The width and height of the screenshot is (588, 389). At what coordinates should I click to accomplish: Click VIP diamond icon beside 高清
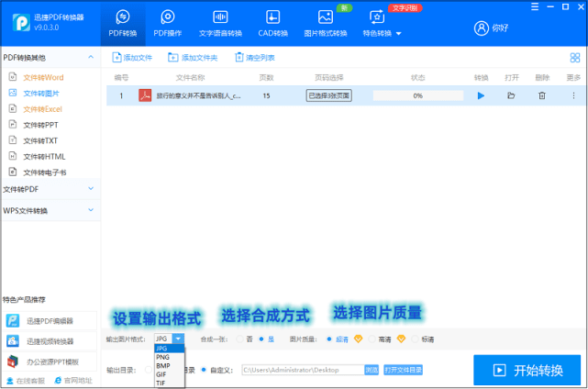[x=401, y=339]
